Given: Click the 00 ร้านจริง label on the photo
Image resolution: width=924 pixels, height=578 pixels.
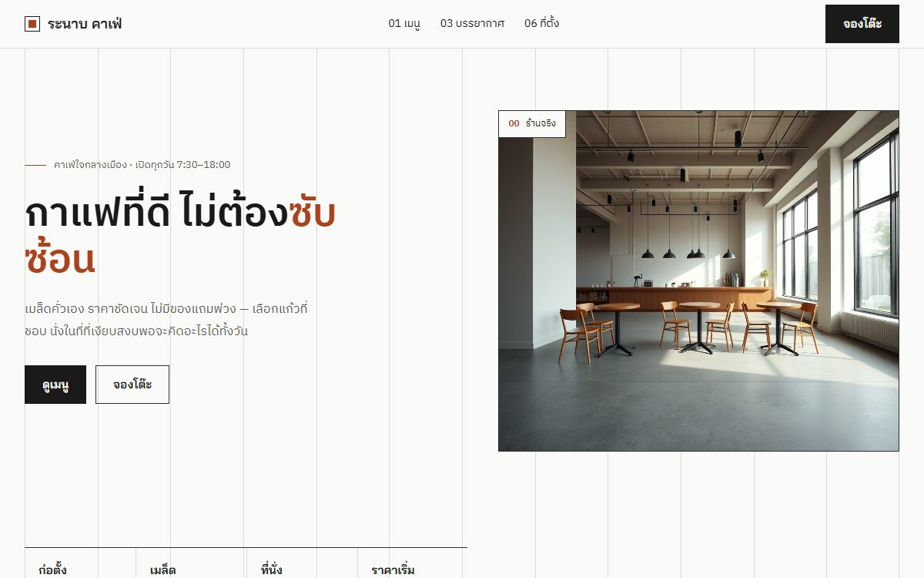Looking at the screenshot, I should (x=532, y=123).
